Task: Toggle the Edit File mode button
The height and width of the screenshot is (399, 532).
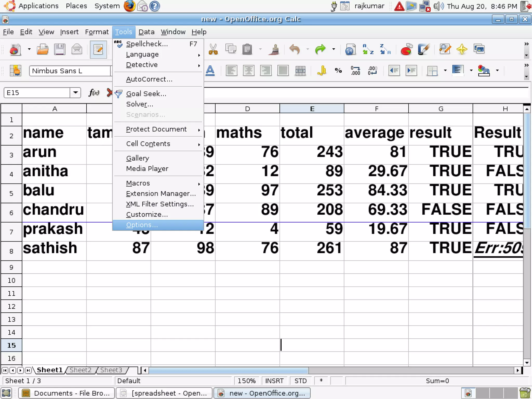Action: click(x=98, y=49)
